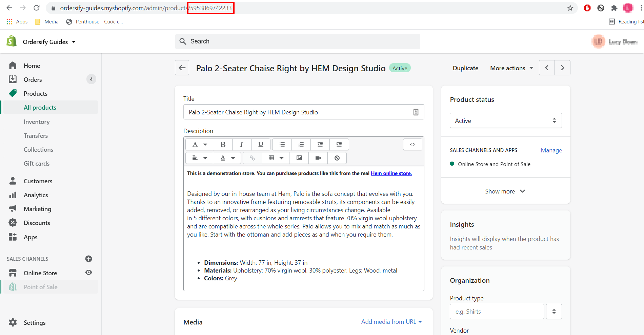Click the insert image icon

pos(299,158)
